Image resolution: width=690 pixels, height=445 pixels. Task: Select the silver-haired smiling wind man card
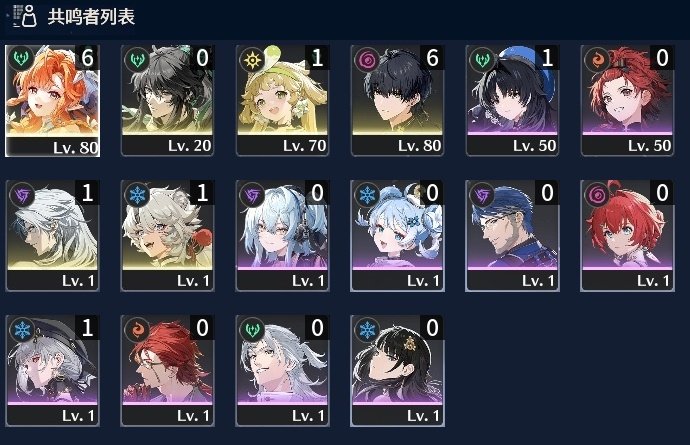click(282, 371)
